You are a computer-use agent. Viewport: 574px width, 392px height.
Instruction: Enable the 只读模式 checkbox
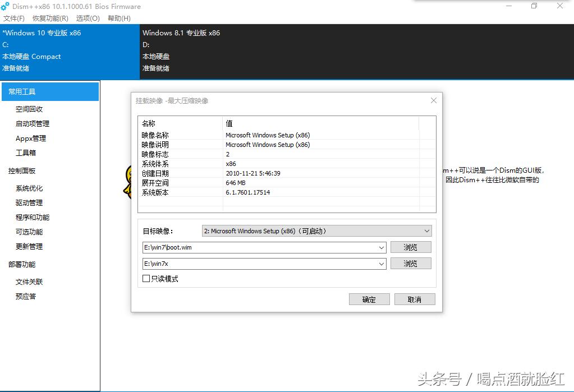pos(146,278)
